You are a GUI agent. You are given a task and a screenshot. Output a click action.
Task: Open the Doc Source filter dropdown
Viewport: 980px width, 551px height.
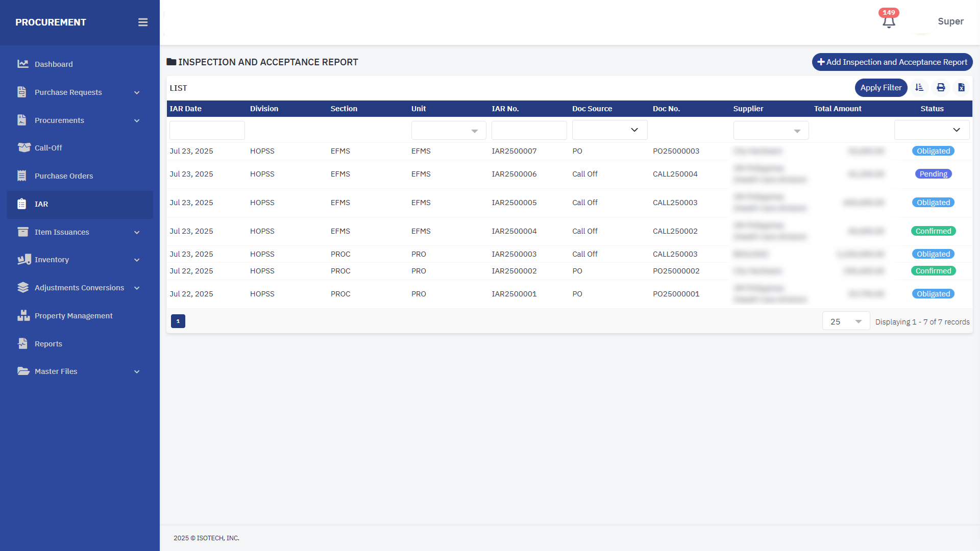coord(609,130)
